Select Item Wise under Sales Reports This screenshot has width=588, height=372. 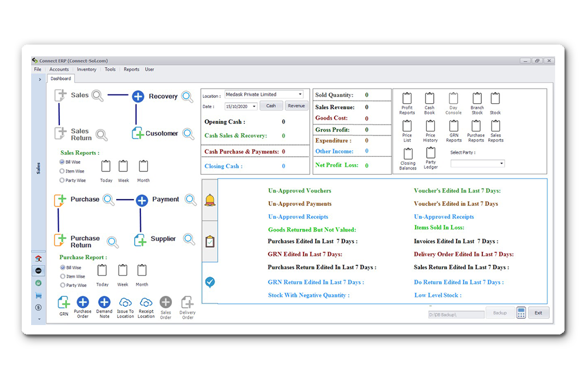[62, 171]
